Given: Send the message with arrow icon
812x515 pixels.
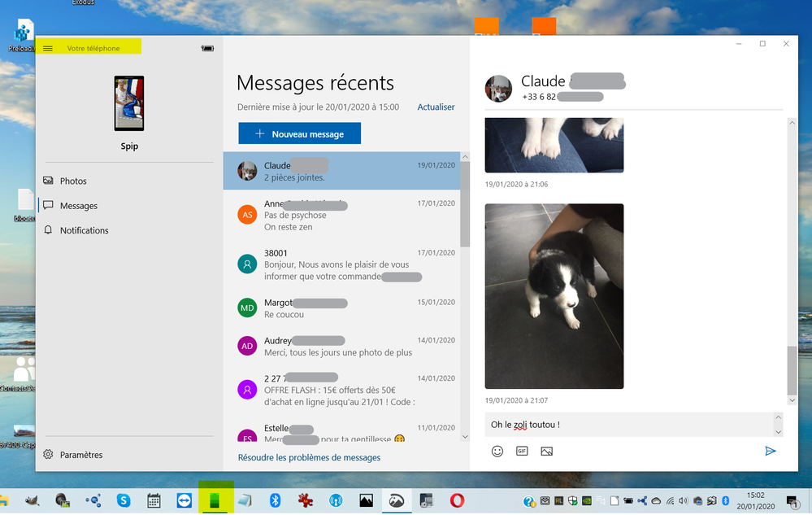Looking at the screenshot, I should click(x=771, y=452).
